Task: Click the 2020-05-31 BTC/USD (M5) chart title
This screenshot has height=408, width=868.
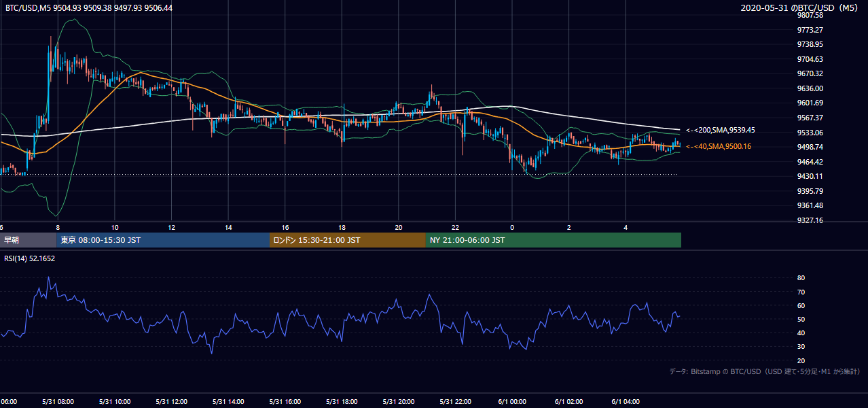Action: pyautogui.click(x=801, y=8)
